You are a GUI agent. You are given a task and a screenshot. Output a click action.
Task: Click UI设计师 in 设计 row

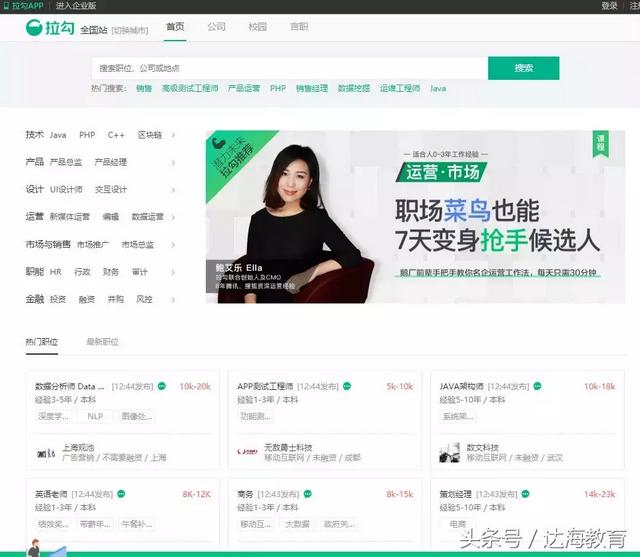66,189
